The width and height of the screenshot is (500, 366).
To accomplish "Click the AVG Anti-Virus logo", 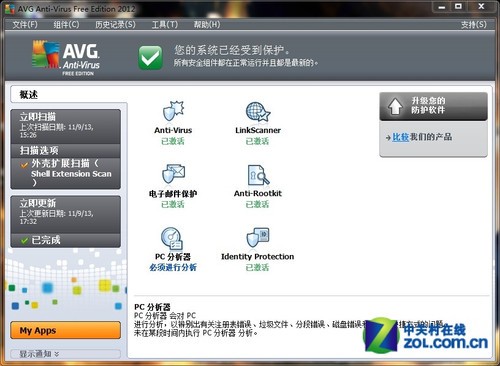I will [x=66, y=58].
